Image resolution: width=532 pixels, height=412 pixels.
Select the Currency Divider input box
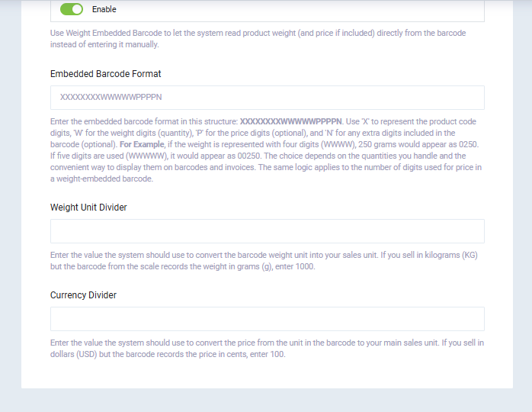[267, 319]
